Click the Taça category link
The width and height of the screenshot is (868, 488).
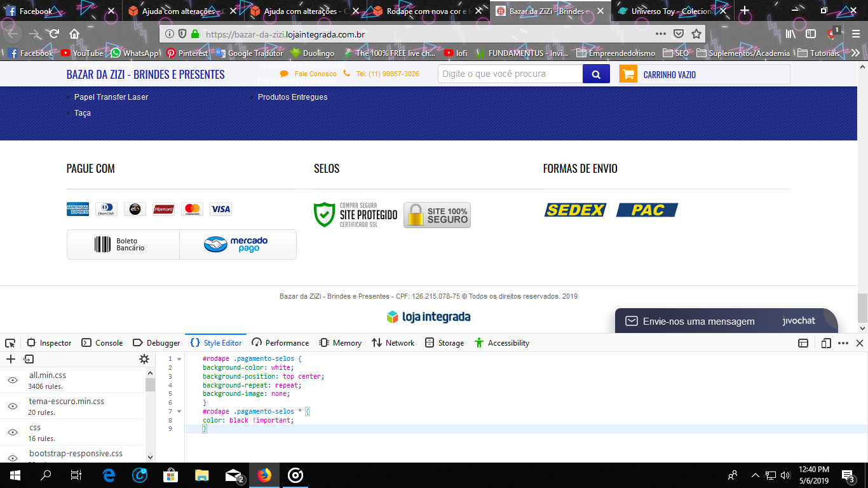[x=83, y=113]
